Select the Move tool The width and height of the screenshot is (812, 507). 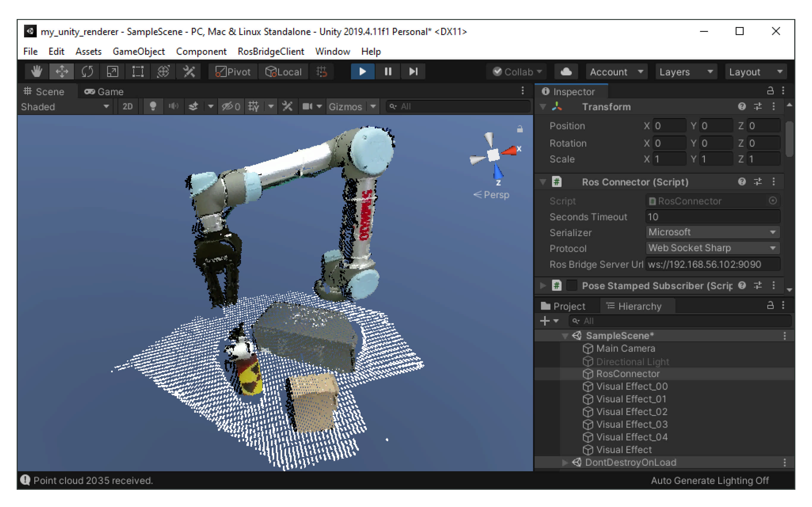point(62,72)
